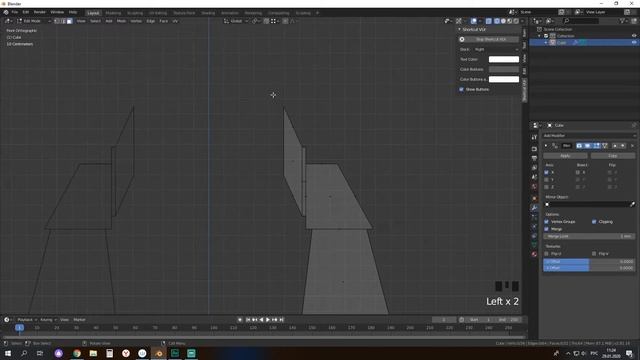The image size is (640, 360).
Task: Open Playback dropdown in timeline
Action: point(27,320)
